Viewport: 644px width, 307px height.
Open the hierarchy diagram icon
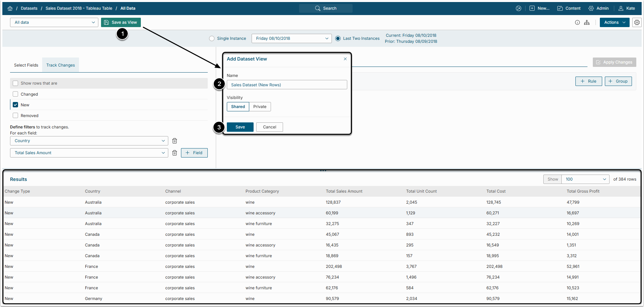point(587,22)
